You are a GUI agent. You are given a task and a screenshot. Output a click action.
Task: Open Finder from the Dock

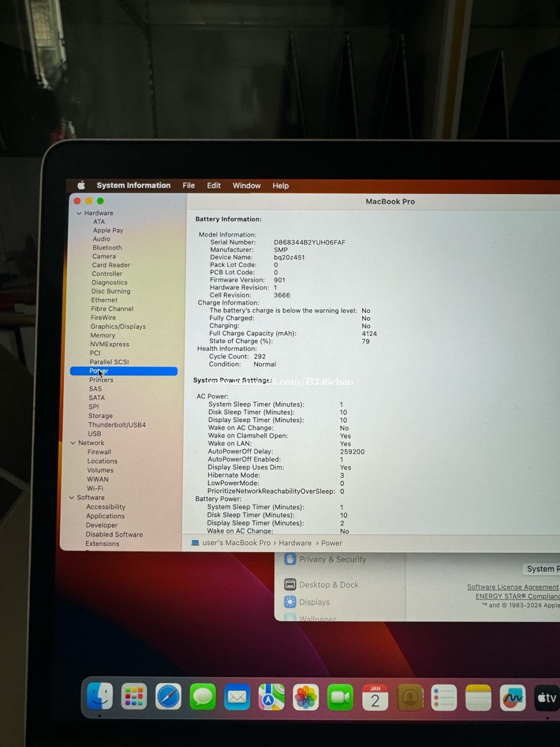(x=100, y=696)
